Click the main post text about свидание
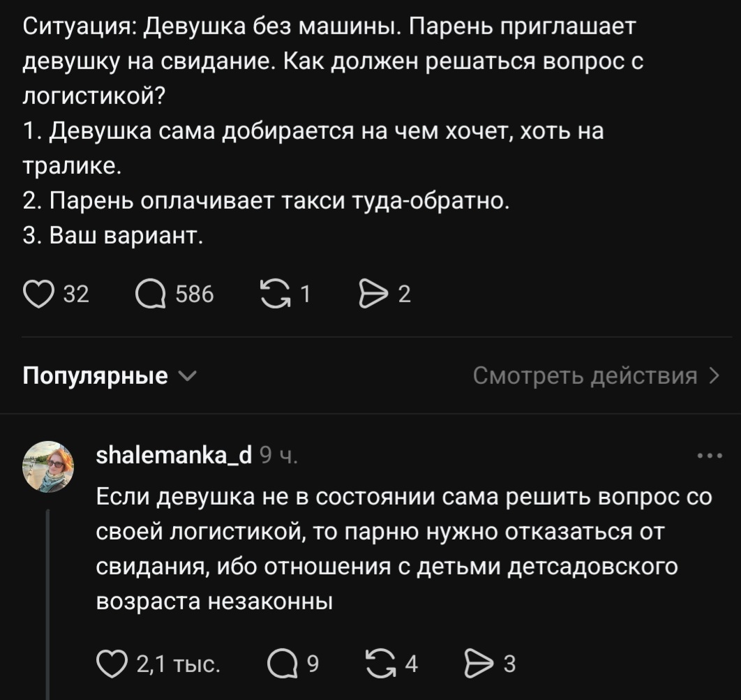741x700 pixels. click(333, 131)
